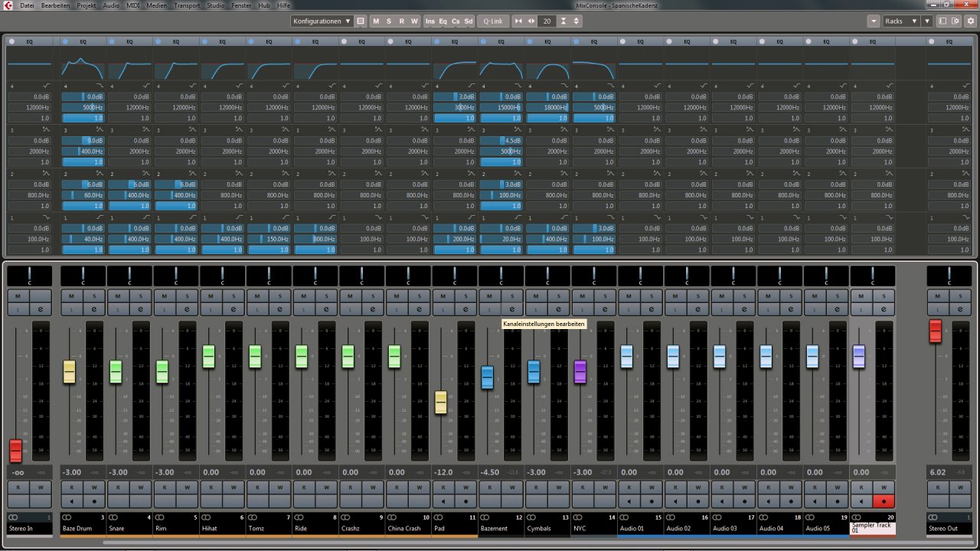980x551 pixels.
Task: Mute the Stereo Out channel
Action: pos(938,296)
